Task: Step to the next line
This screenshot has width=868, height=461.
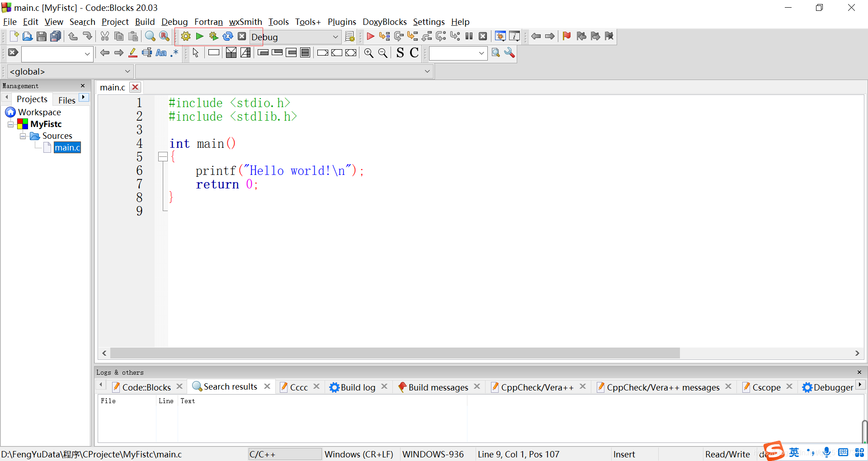Action: tap(398, 36)
